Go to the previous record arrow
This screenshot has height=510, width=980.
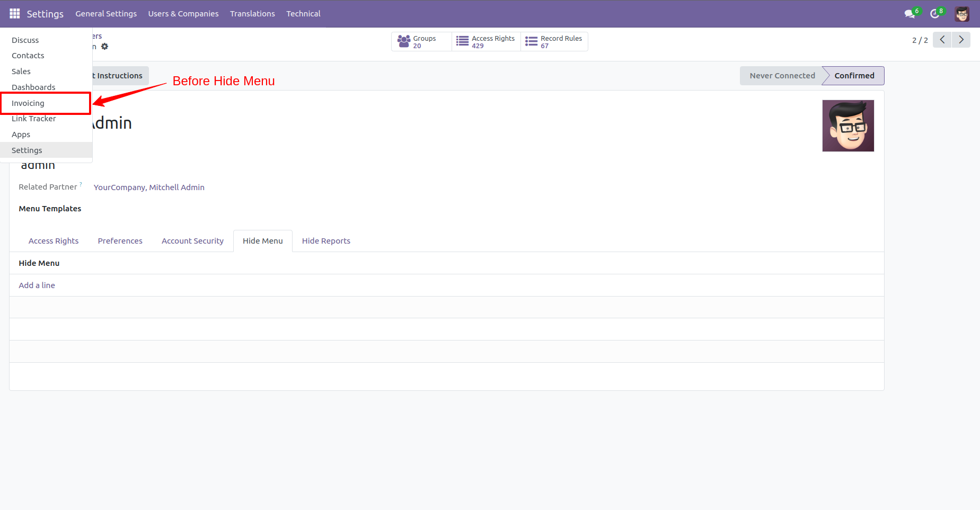[942, 39]
